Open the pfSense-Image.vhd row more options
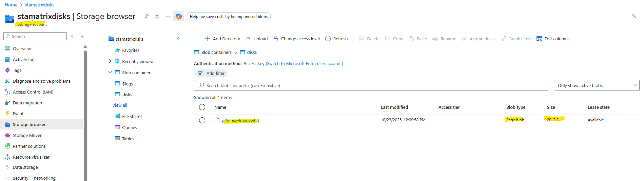 tap(632, 120)
